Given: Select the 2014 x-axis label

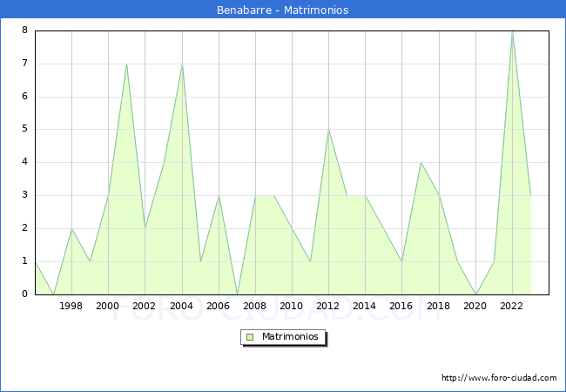Looking at the screenshot, I should [x=365, y=306].
